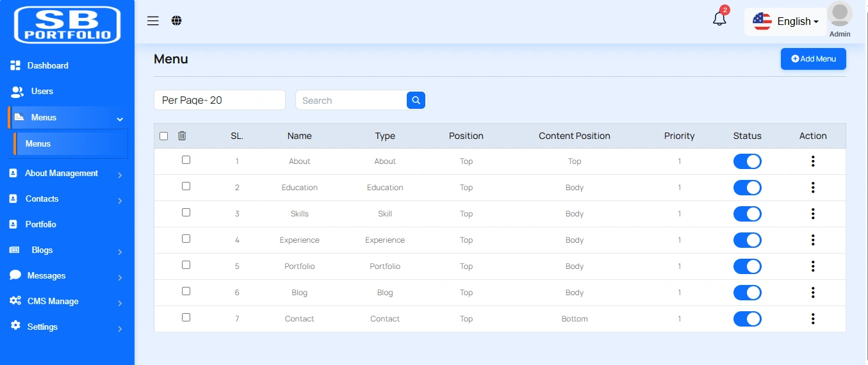Open the notifications bell
The width and height of the screenshot is (868, 365).
pyautogui.click(x=719, y=19)
